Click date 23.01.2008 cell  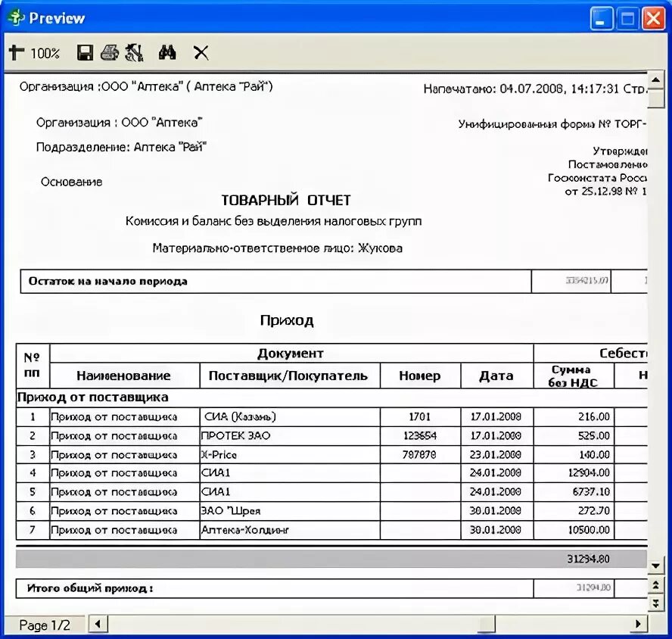[x=496, y=454]
